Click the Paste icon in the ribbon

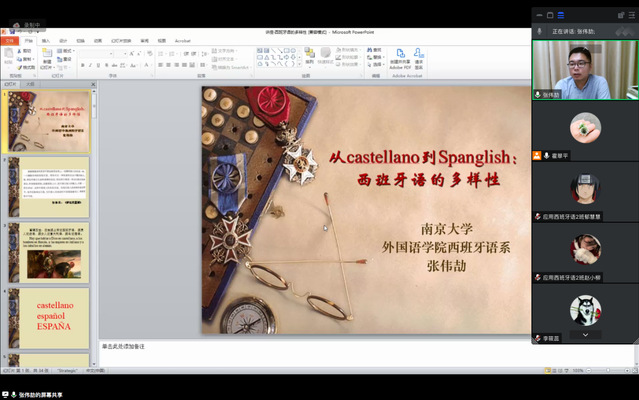[x=8, y=54]
